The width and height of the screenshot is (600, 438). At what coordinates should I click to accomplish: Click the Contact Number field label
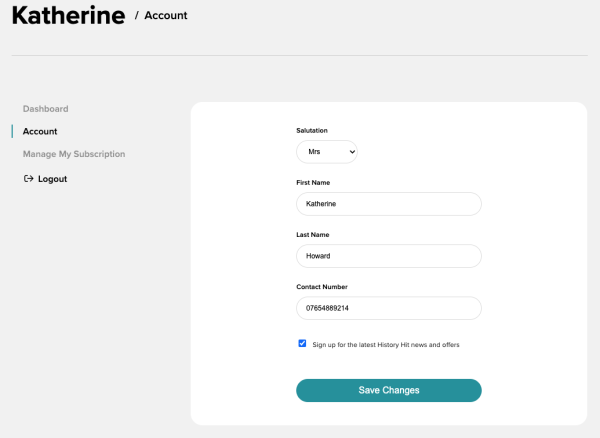[319, 287]
